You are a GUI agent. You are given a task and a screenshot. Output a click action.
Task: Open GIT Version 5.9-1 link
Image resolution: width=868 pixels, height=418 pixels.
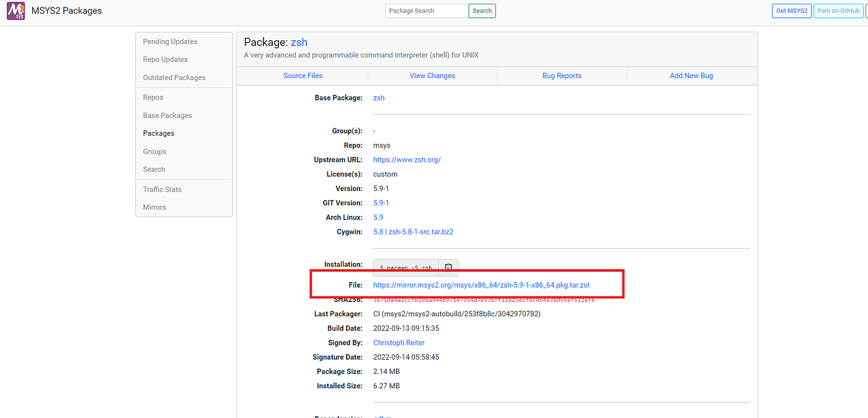click(381, 203)
